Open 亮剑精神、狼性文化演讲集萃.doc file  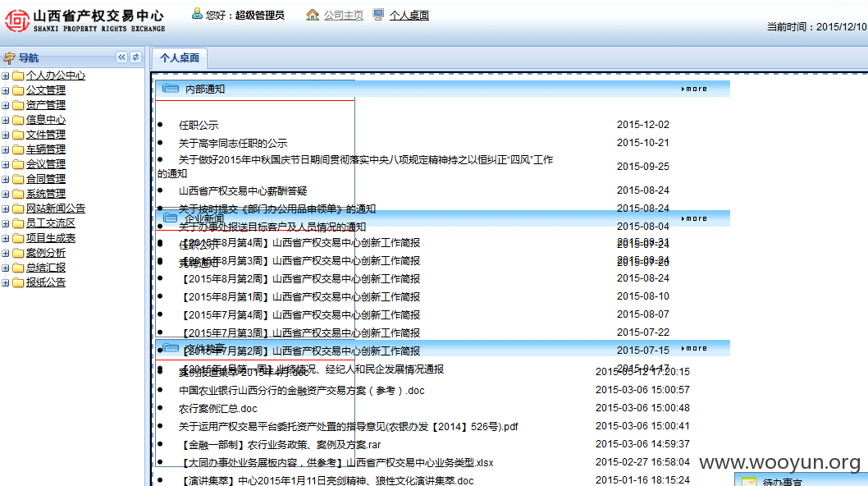[x=327, y=480]
